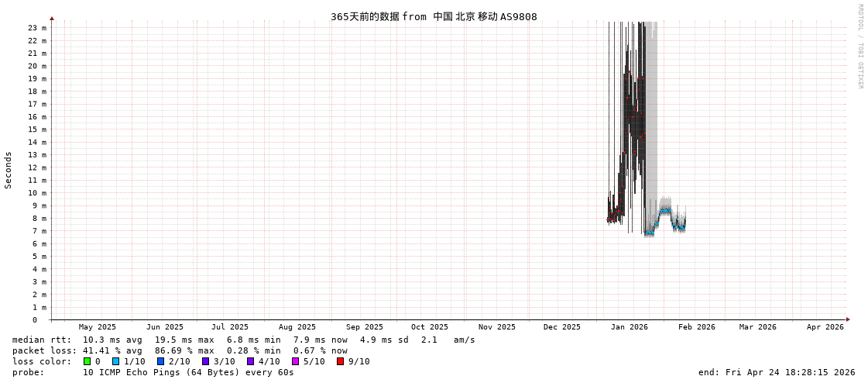868x383 pixels.
Task: Click the graph title mentioning AS9808
Action: pos(434,16)
